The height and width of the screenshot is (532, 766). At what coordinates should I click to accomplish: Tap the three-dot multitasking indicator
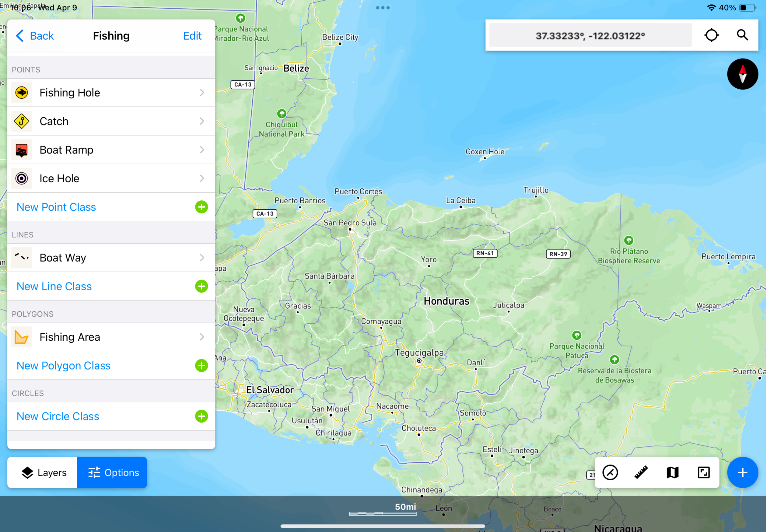click(383, 8)
